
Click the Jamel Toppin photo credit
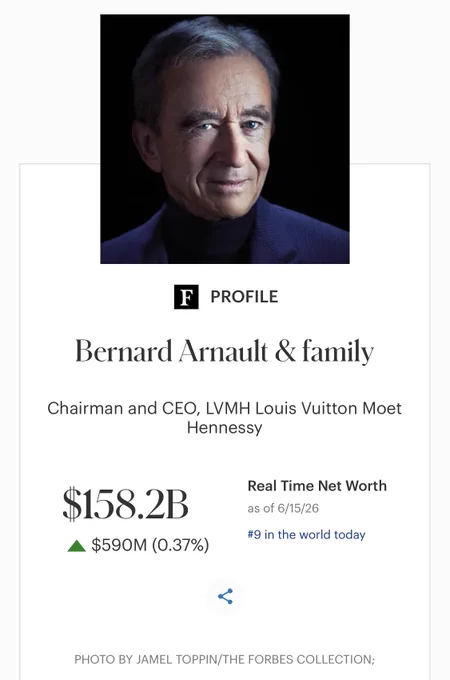pos(146,660)
